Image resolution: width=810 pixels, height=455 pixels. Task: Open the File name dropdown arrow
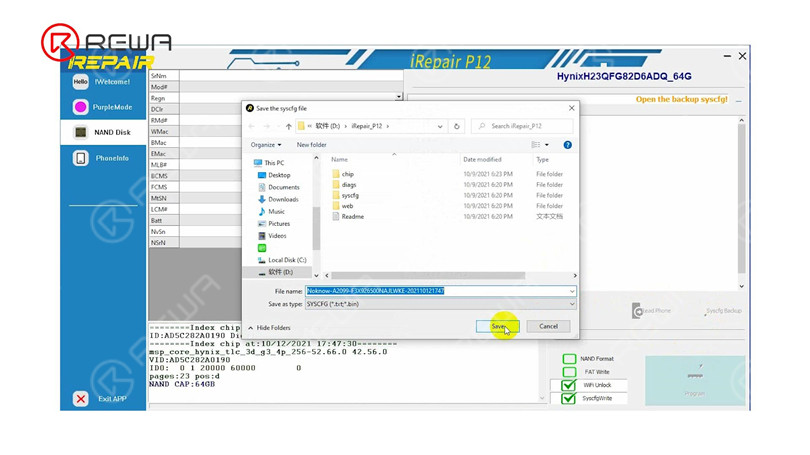click(572, 291)
